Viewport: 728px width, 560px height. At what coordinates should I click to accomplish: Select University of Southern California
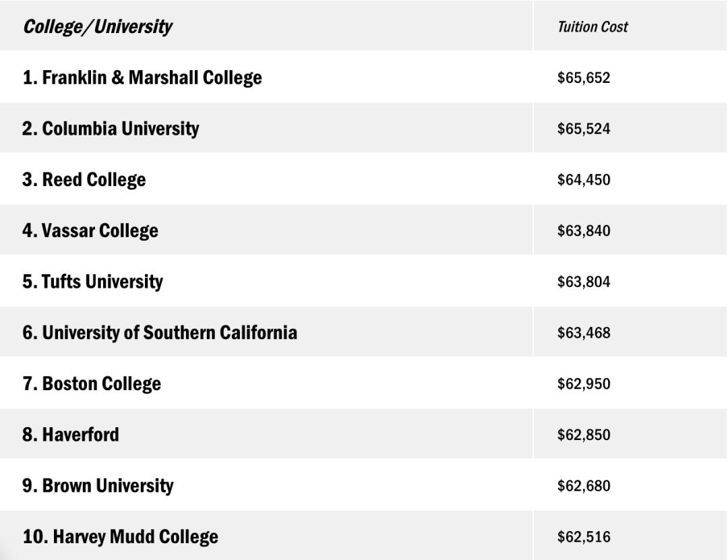tap(160, 333)
